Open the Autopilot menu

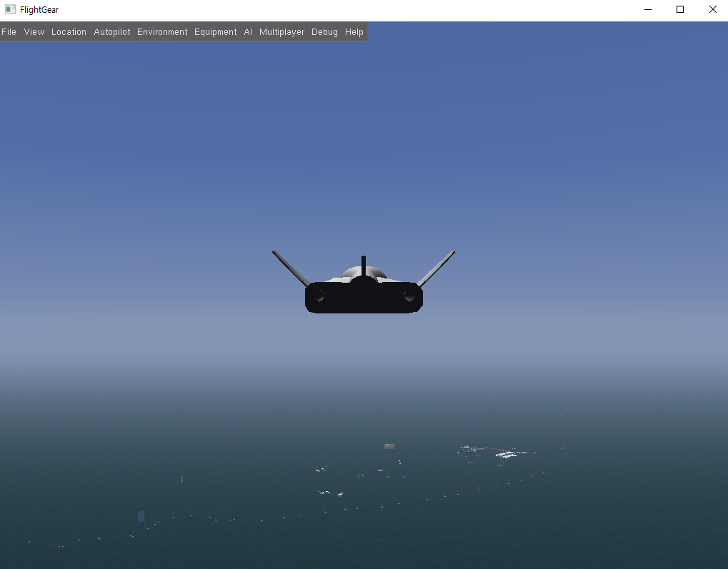112,32
